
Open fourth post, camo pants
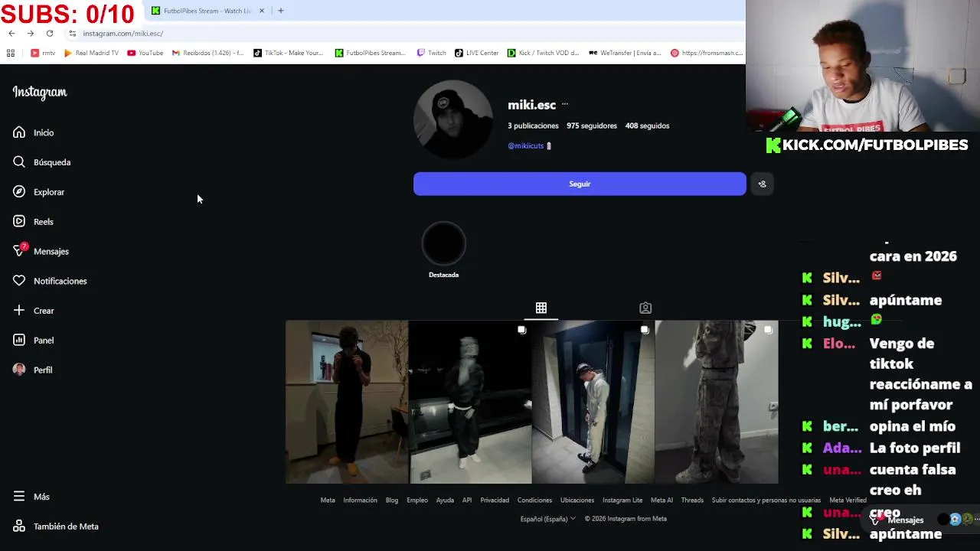pyautogui.click(x=717, y=403)
